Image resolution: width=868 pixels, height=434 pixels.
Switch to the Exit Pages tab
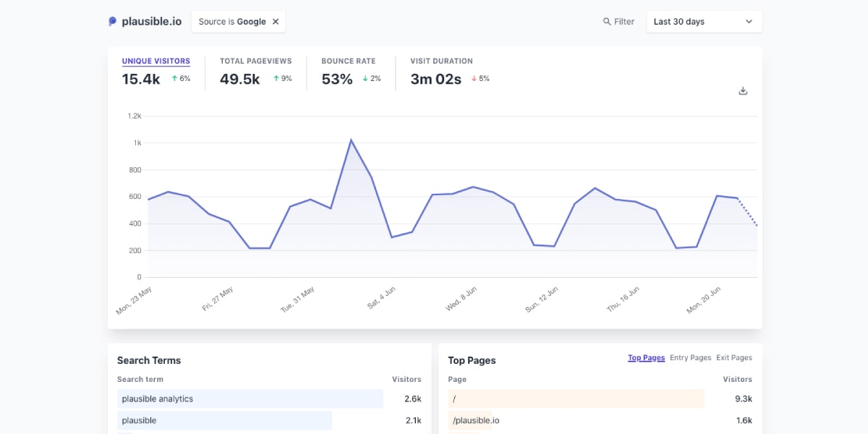[734, 357]
